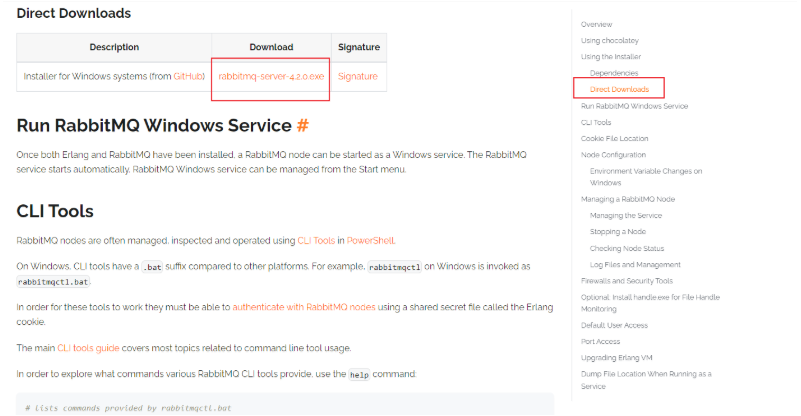Click the Direct Downloads heading
801x416 pixels.
(x=74, y=13)
